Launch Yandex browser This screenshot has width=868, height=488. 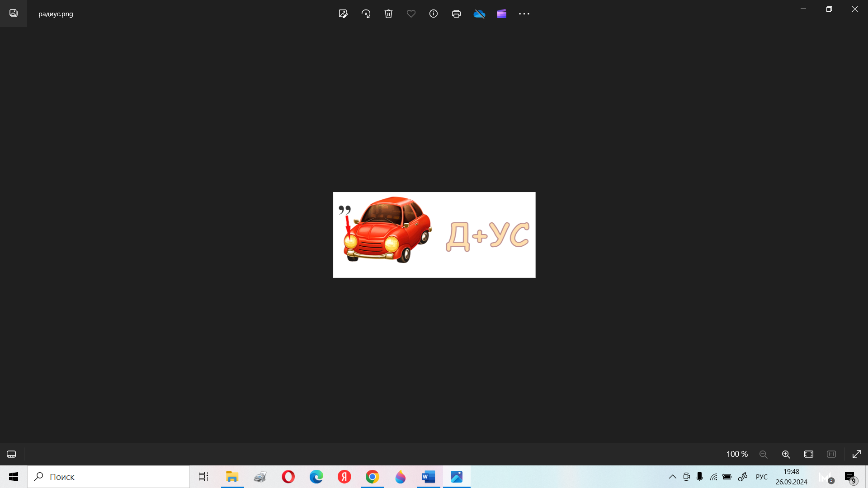click(x=344, y=477)
